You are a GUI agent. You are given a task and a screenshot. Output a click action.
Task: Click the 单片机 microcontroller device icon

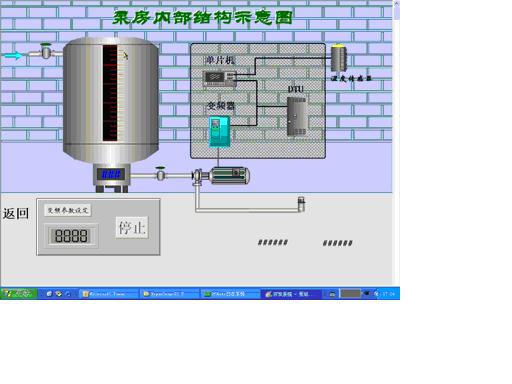tap(220, 79)
